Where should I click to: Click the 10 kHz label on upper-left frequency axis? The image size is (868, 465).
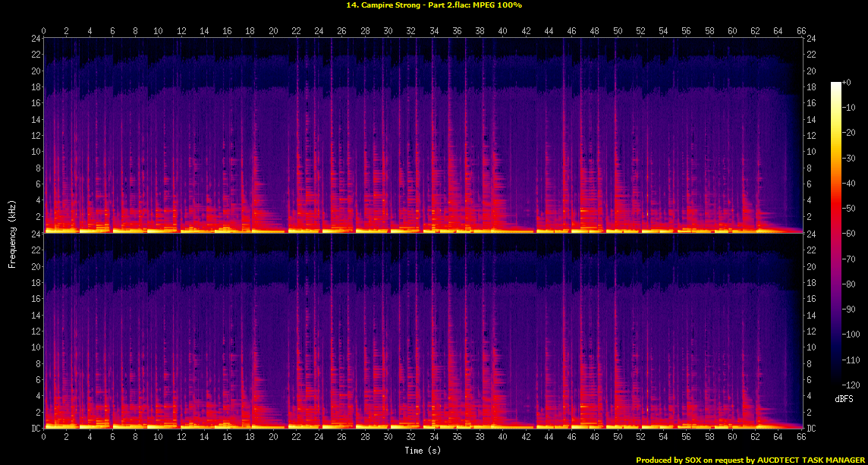click(35, 152)
